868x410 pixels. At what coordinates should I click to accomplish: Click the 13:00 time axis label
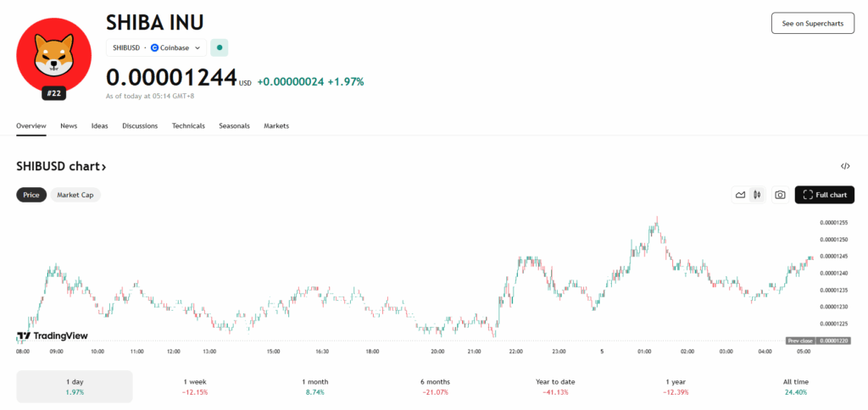point(210,352)
